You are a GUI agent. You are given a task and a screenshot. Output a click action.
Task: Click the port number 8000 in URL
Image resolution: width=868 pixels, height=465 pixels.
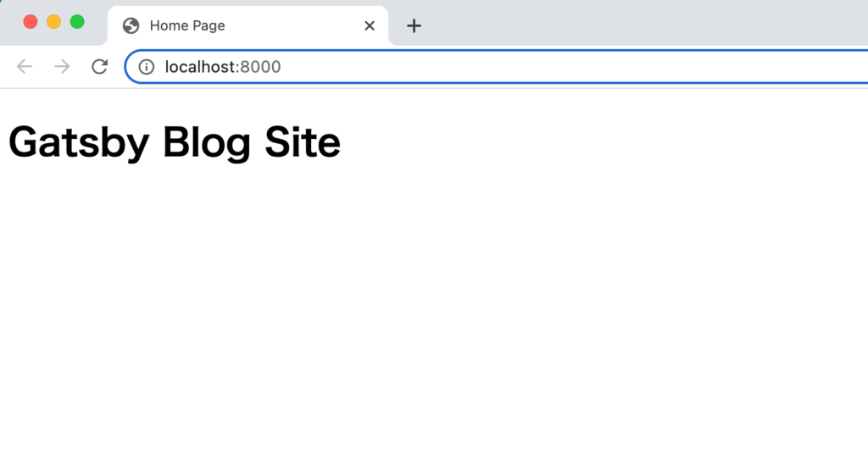point(260,67)
